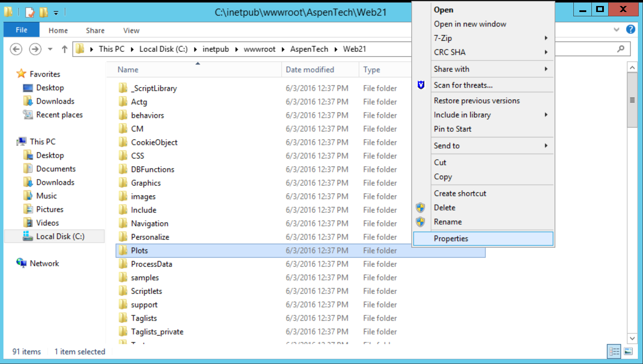Select the Details view icon in the status bar

614,351
